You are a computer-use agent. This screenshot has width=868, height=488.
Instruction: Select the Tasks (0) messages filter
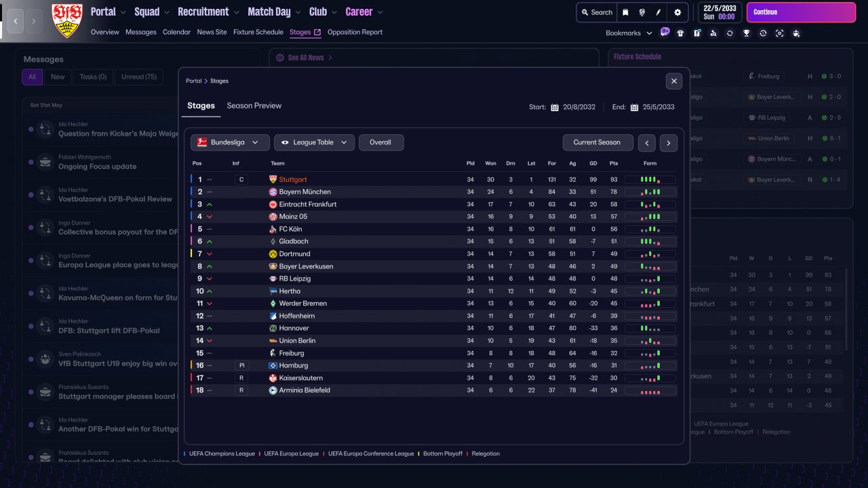[x=93, y=77]
